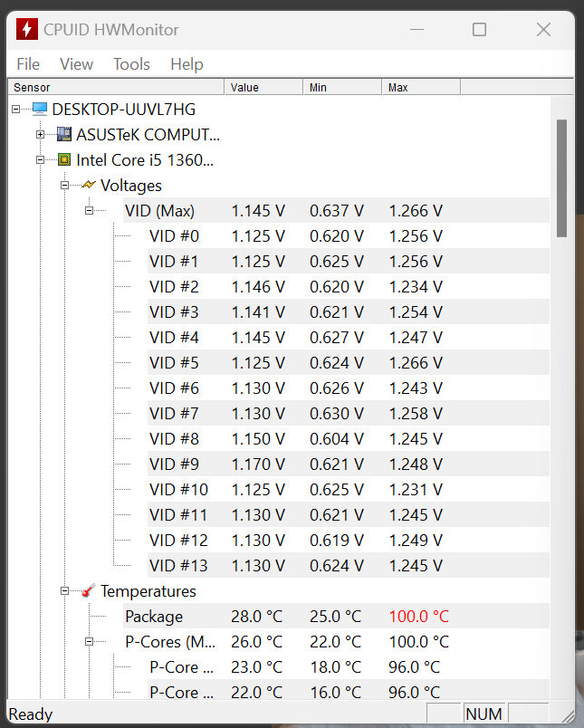This screenshot has width=584, height=728.
Task: Collapse the Temperatures group
Action: coord(64,591)
